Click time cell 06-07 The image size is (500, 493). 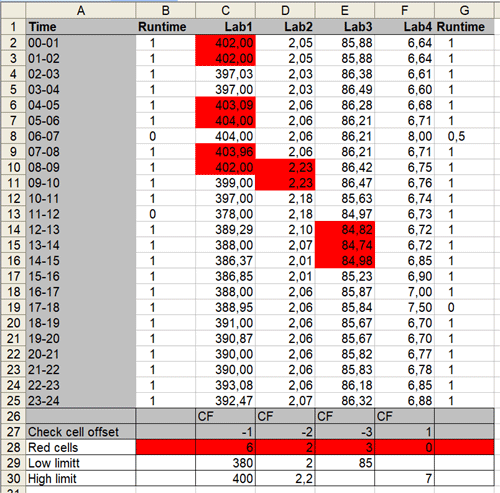(x=81, y=136)
